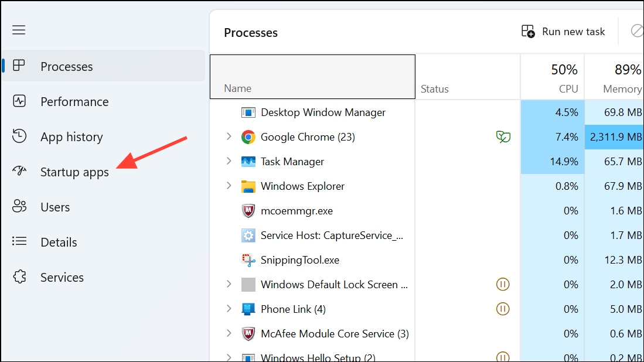This screenshot has height=362, width=644.
Task: Expand the Windows Explorer entry
Action: (x=229, y=186)
